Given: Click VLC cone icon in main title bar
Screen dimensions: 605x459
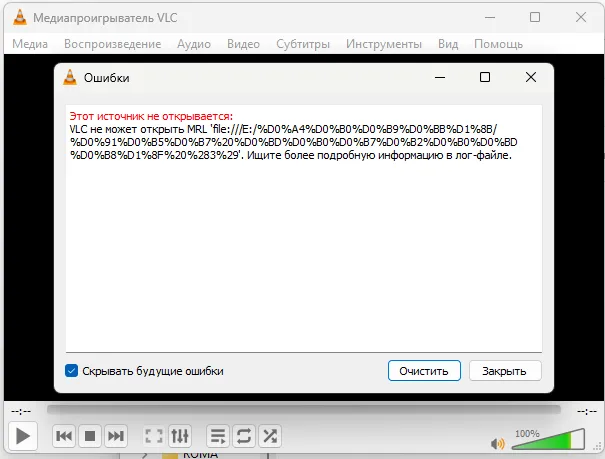Looking at the screenshot, I should click(20, 18).
